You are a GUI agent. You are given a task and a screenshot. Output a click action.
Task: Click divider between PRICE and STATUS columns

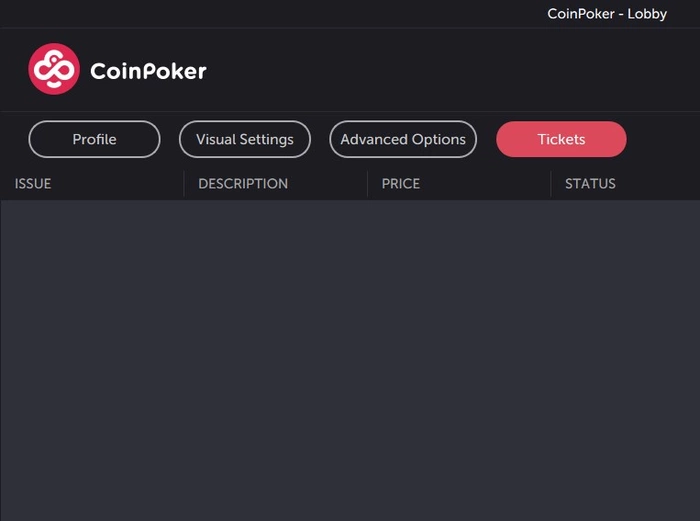[x=551, y=184]
